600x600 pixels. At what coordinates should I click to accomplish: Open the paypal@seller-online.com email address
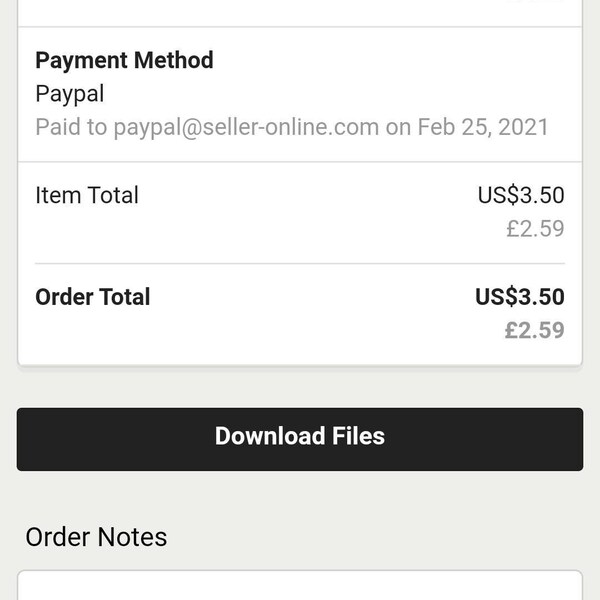[246, 127]
